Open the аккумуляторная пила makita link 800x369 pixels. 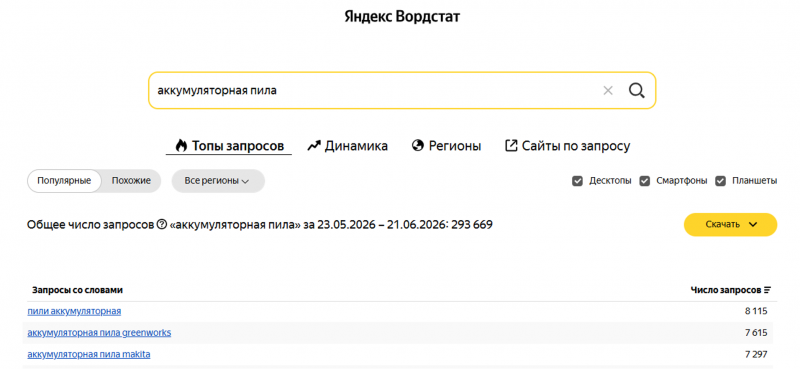tap(89, 354)
